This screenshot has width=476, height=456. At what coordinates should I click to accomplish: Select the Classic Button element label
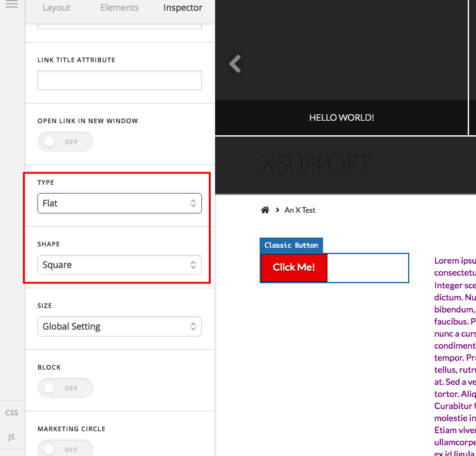[x=291, y=245]
